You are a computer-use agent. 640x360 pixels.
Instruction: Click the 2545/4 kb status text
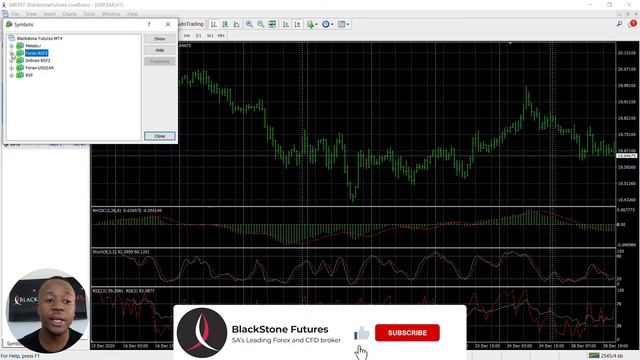point(612,356)
